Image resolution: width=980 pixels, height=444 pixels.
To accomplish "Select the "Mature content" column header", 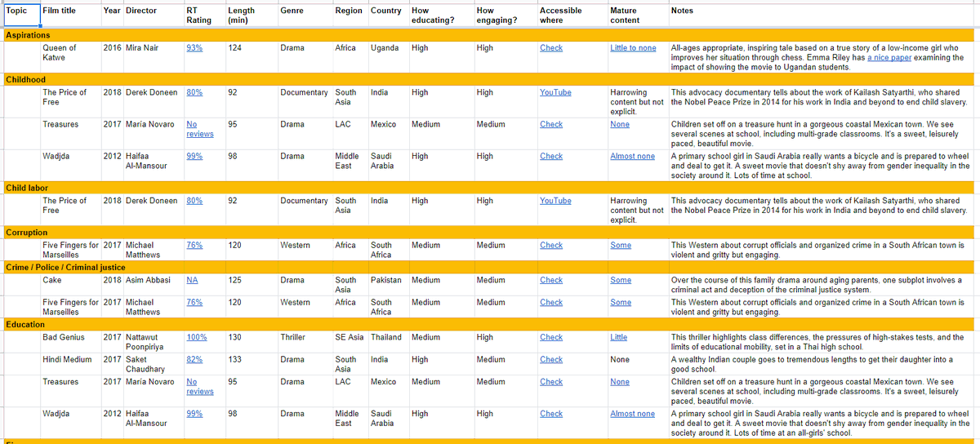I will [x=637, y=16].
